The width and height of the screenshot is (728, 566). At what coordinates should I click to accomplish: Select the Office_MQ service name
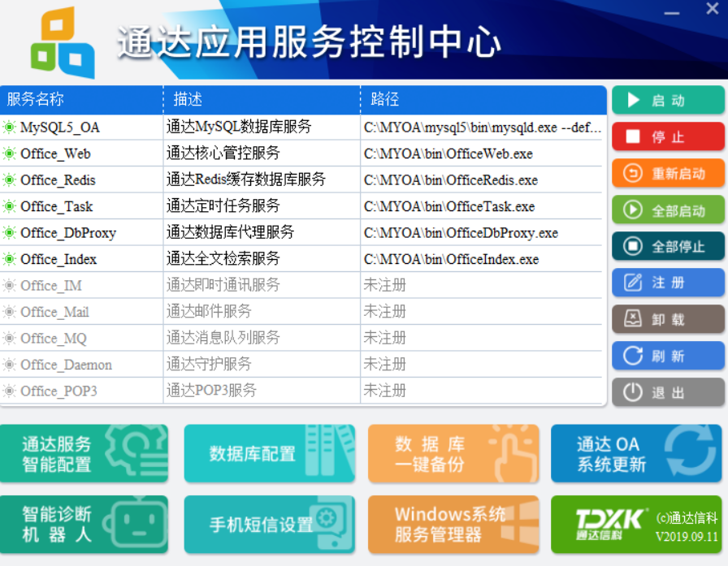54,338
